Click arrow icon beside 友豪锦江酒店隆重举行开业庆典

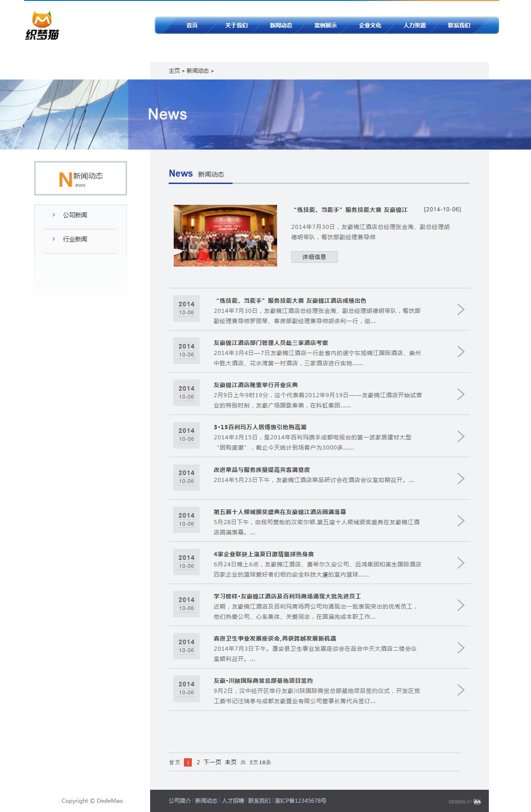click(x=461, y=394)
